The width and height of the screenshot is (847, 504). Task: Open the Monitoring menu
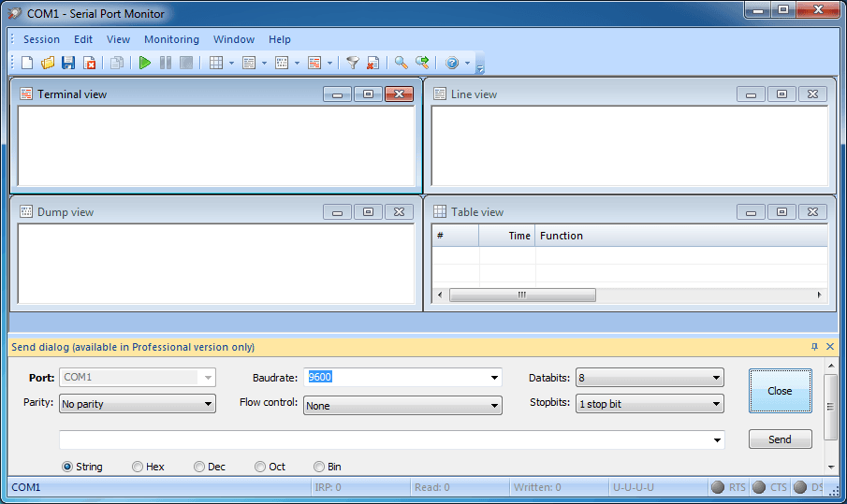[172, 39]
